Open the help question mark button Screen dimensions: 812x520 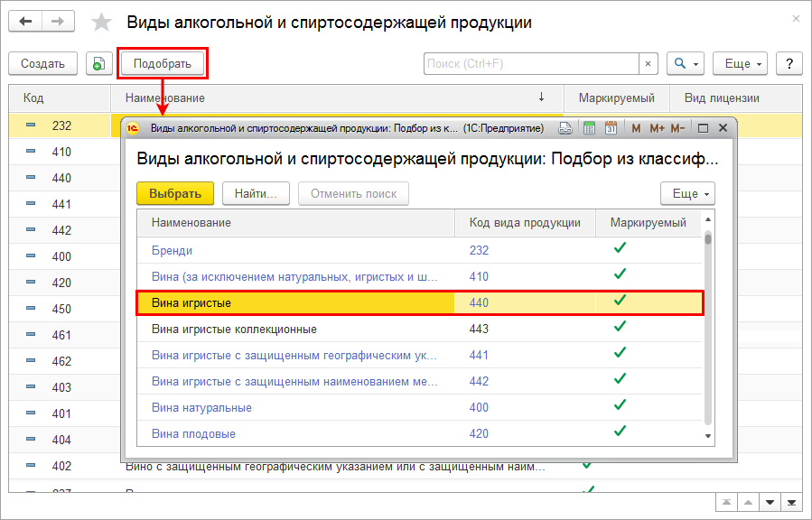click(789, 64)
